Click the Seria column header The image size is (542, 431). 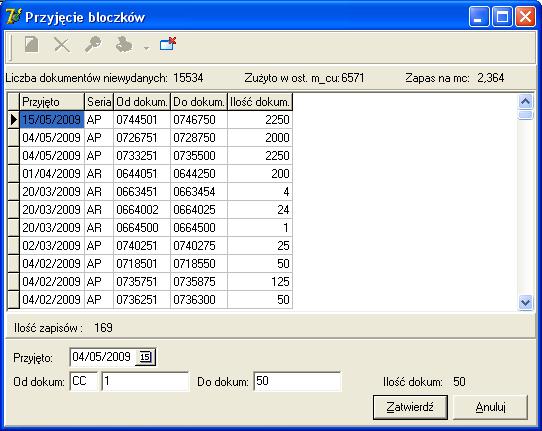click(x=99, y=102)
